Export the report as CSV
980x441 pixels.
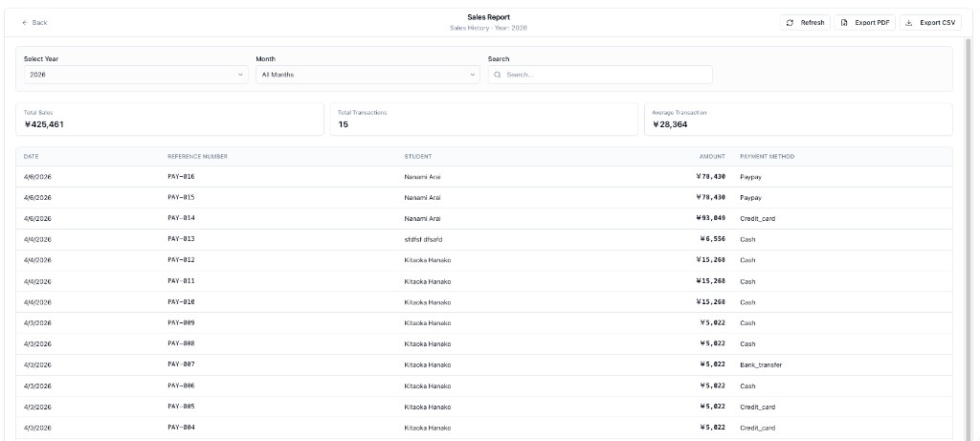coord(930,23)
